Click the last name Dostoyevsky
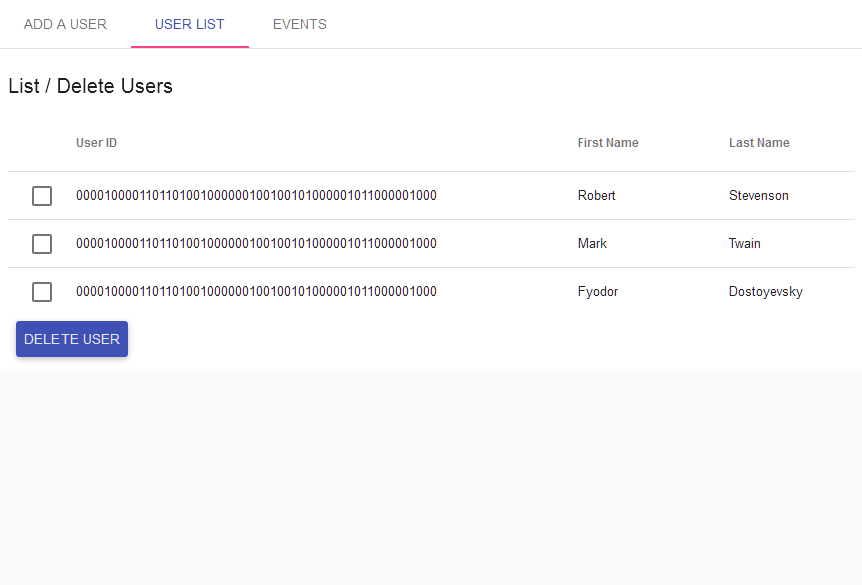The image size is (862, 585). (x=765, y=292)
